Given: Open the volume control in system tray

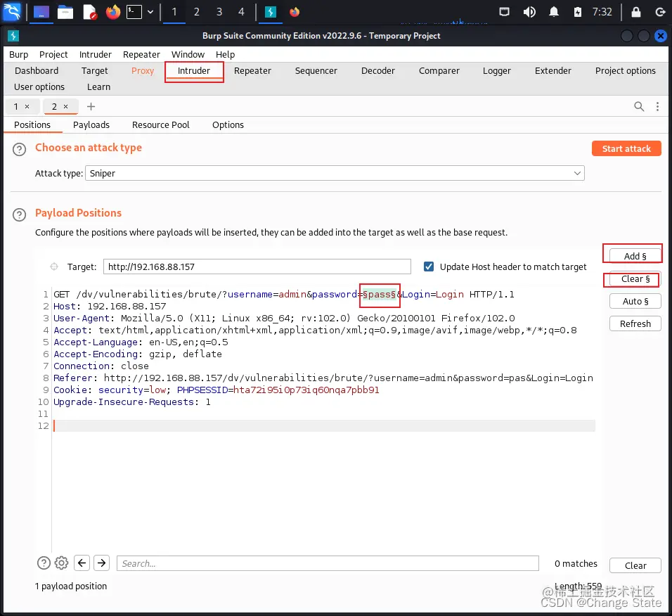Looking at the screenshot, I should coord(529,12).
